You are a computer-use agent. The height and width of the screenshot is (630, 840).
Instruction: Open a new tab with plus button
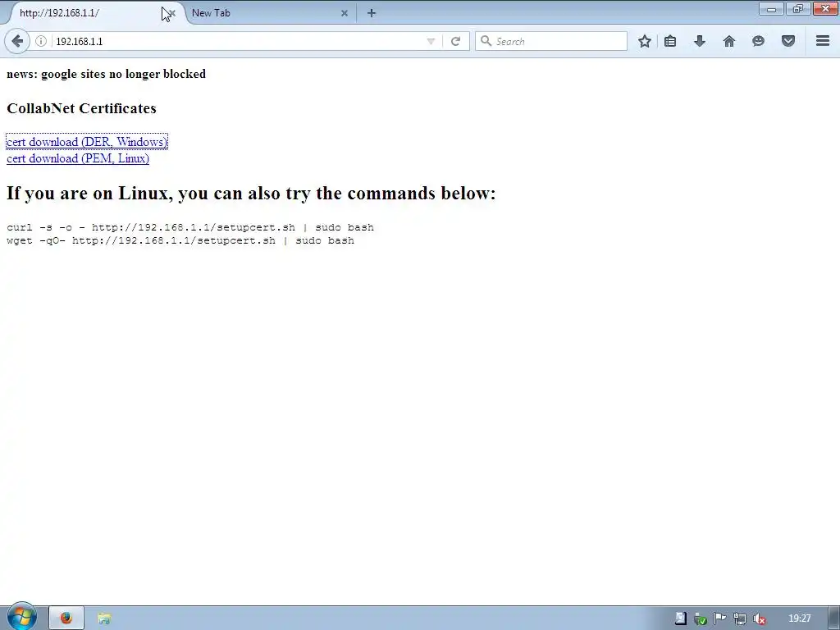click(x=372, y=13)
